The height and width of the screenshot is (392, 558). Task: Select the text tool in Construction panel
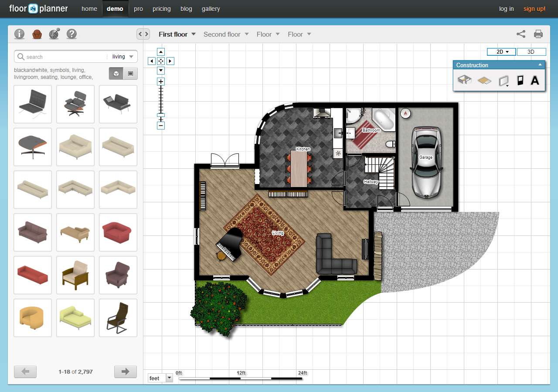(535, 80)
